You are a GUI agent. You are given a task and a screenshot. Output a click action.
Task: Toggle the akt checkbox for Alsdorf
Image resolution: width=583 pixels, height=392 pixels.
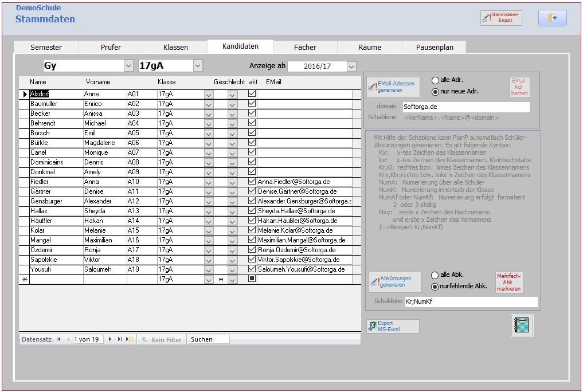[252, 93]
